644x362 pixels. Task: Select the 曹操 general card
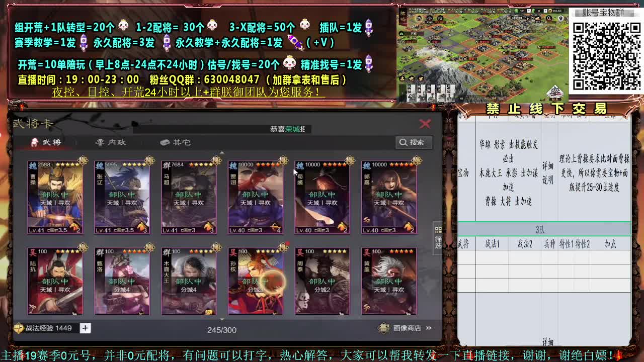[55, 198]
